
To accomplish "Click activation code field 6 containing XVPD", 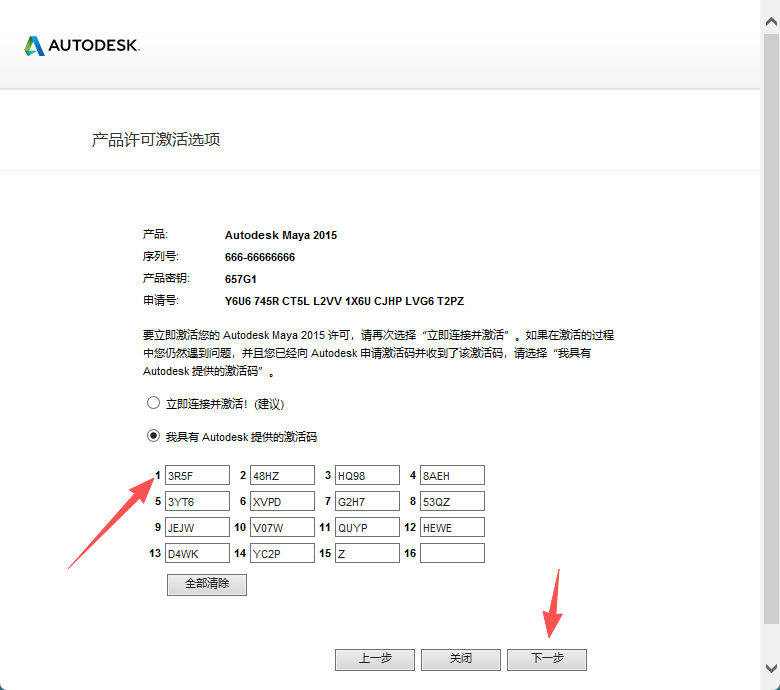I will (x=283, y=501).
